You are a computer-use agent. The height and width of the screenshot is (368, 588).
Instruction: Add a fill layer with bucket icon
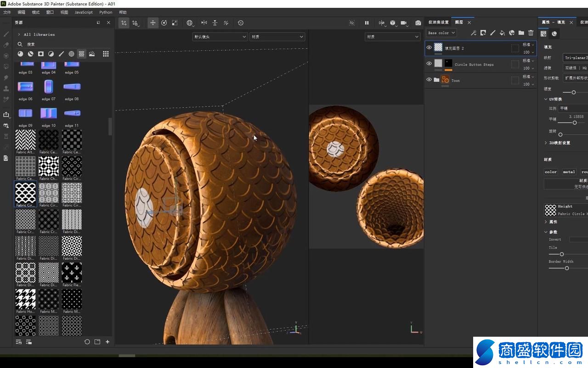pos(502,33)
